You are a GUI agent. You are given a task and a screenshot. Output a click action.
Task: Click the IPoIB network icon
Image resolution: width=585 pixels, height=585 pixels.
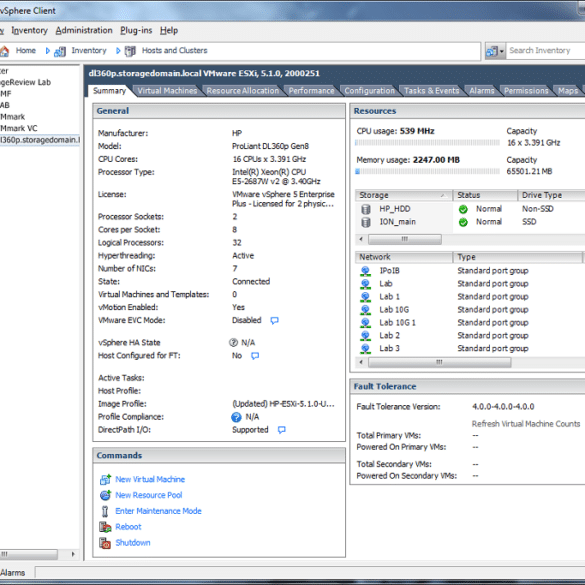366,271
